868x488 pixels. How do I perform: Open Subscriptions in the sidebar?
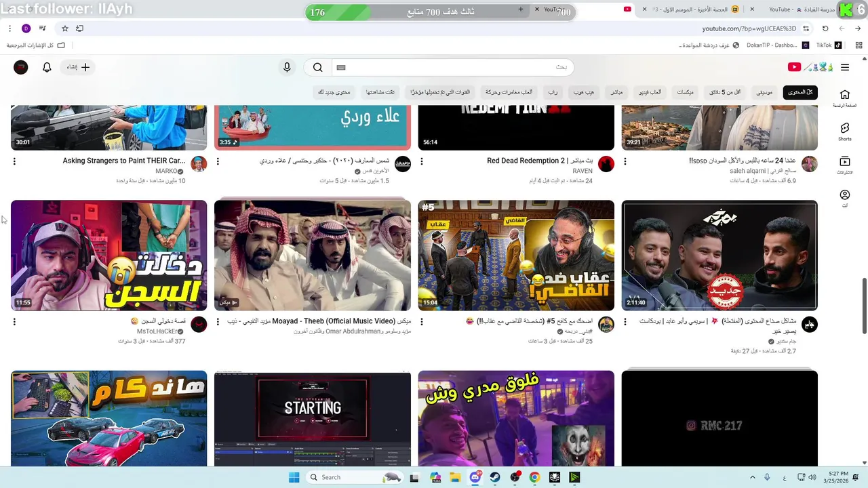844,165
